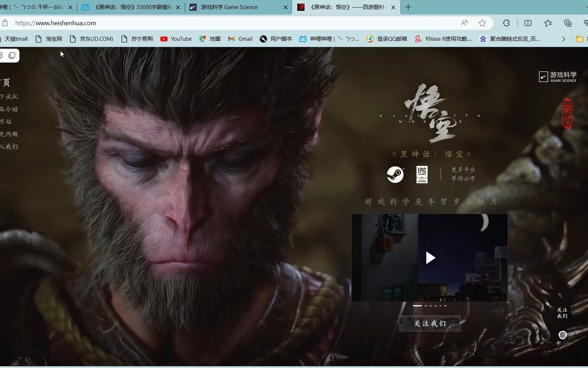Open the 聚合酶链式反应 bookmark
The image size is (588, 368).
point(510,39)
